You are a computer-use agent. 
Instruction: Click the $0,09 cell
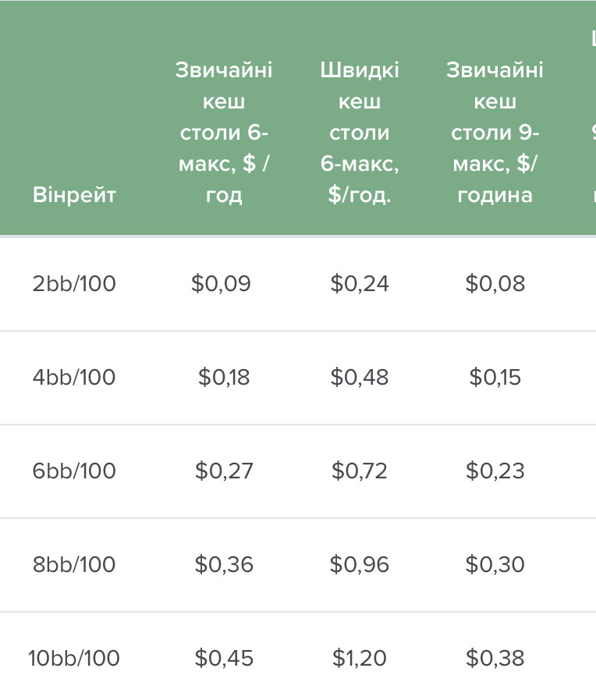click(222, 283)
